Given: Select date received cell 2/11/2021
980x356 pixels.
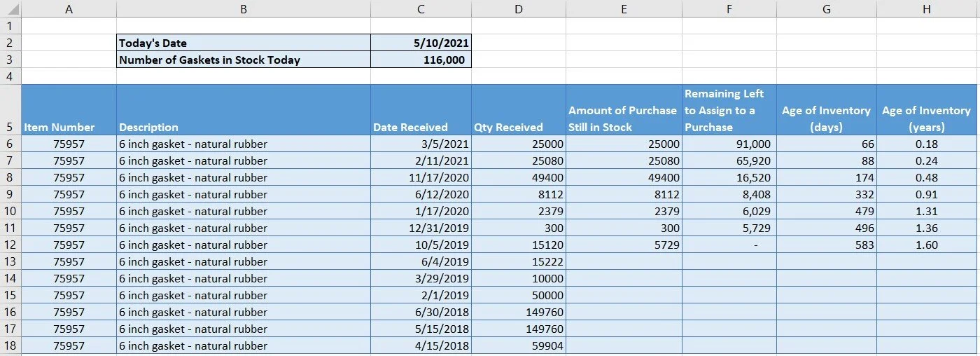Looking at the screenshot, I should (421, 161).
